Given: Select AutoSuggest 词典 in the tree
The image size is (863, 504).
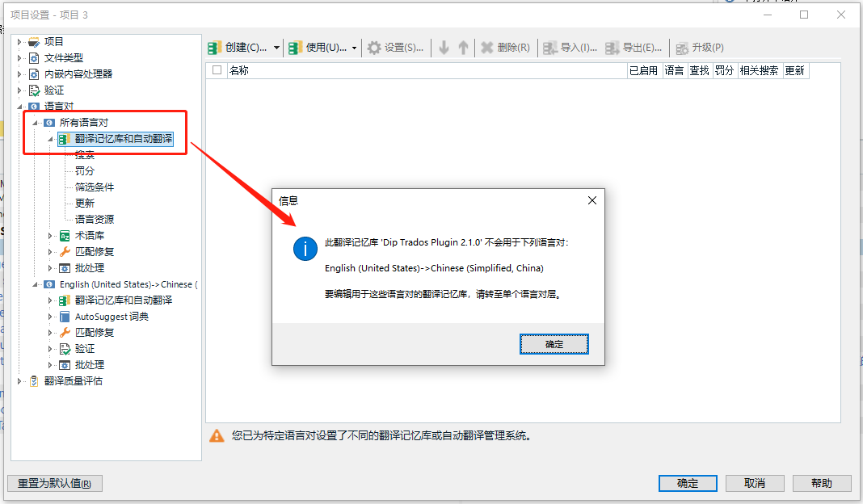Looking at the screenshot, I should 112,317.
